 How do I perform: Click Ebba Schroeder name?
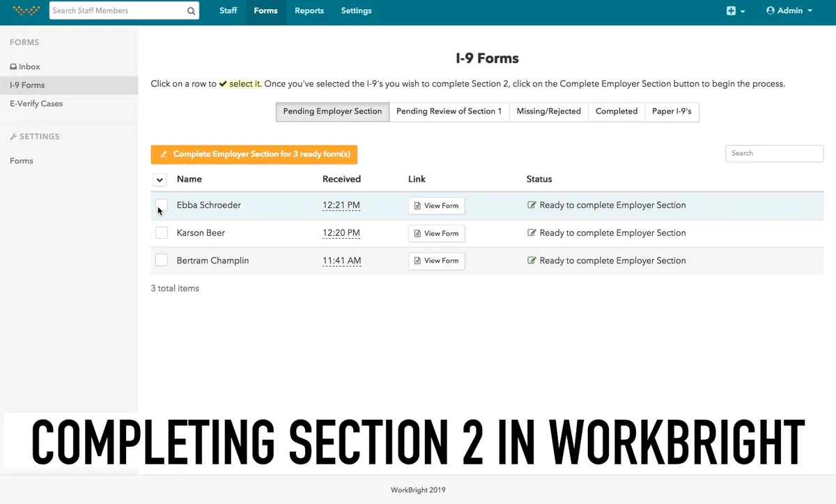(209, 205)
